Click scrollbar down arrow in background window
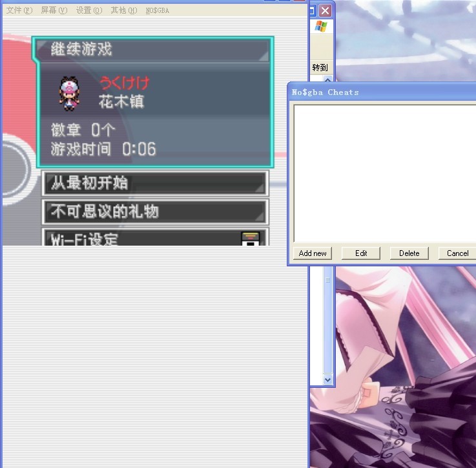Image resolution: width=476 pixels, height=468 pixels. (327, 379)
